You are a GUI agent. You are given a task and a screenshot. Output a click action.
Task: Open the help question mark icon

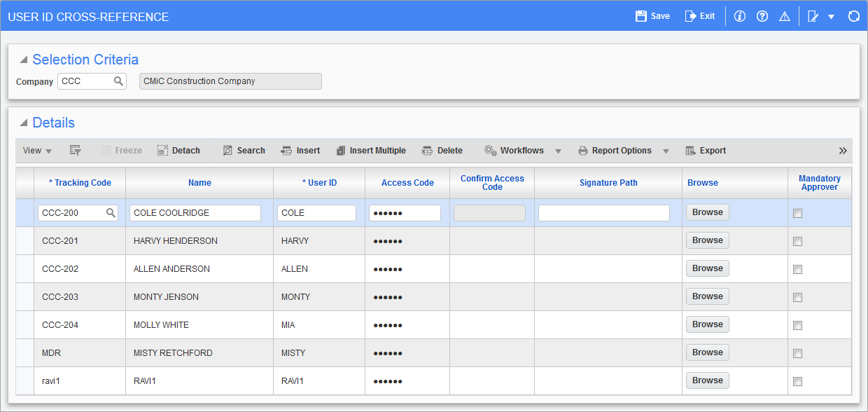coord(762,16)
